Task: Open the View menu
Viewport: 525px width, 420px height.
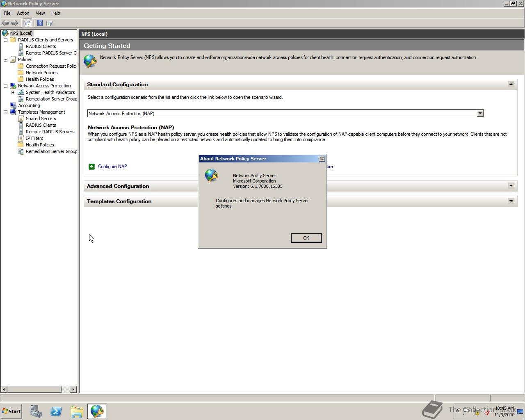Action: tap(40, 13)
